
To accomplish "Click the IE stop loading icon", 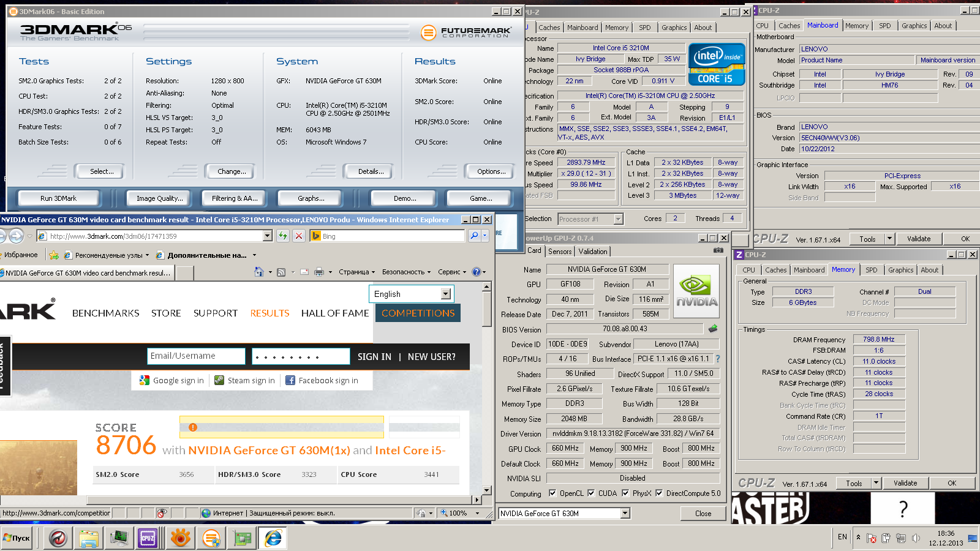I will click(299, 236).
